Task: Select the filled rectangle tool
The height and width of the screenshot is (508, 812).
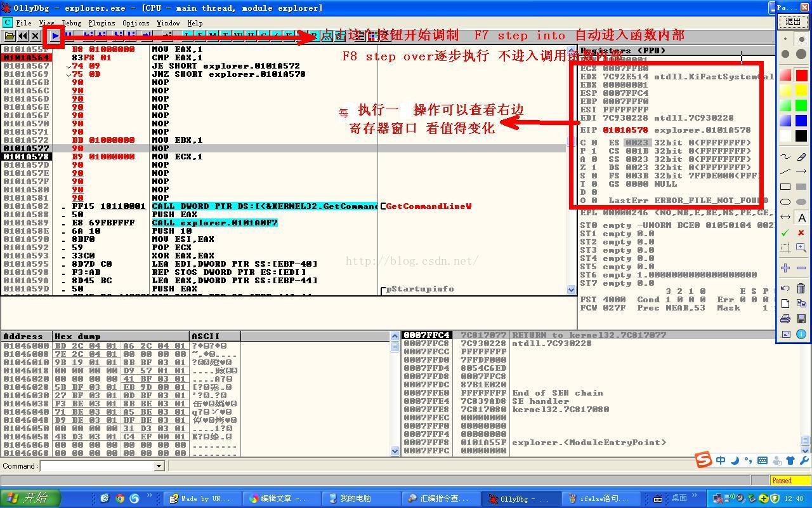Action: pyautogui.click(x=801, y=187)
